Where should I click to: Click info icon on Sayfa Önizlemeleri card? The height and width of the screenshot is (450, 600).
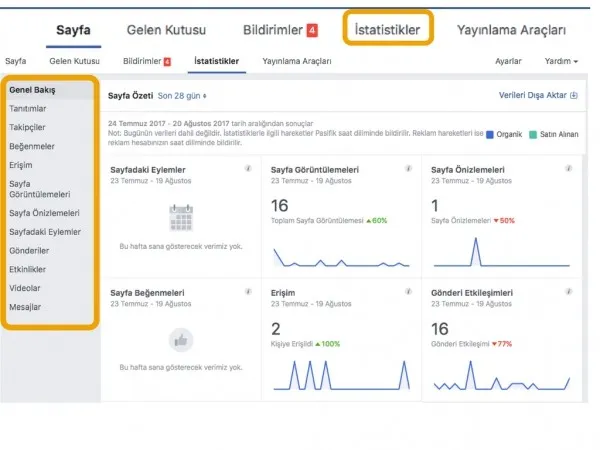(x=569, y=168)
